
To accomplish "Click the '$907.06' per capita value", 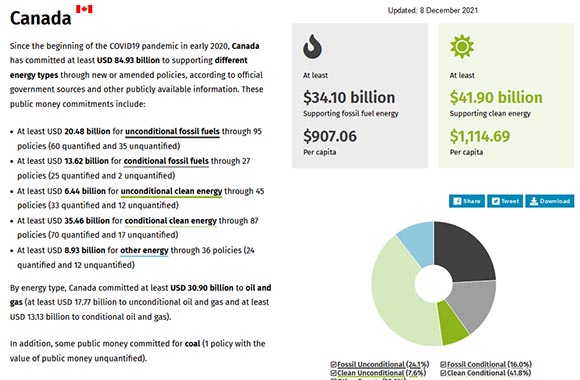I will (x=330, y=136).
